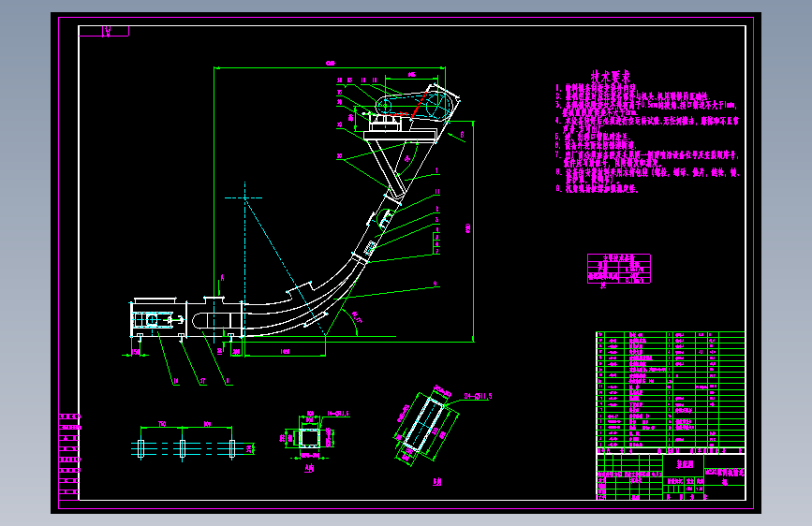Click the A向 section view label
This screenshot has height=526, width=812.
pyautogui.click(x=309, y=468)
